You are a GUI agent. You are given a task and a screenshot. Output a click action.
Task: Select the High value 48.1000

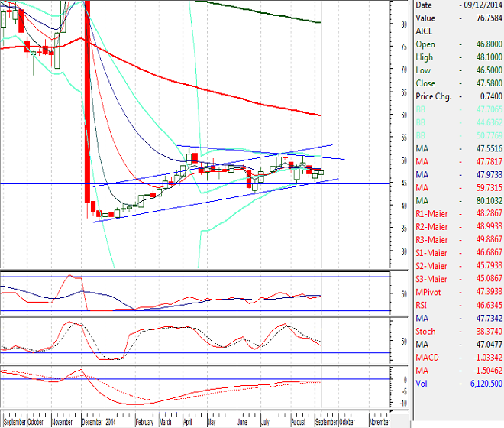pyautogui.click(x=483, y=57)
